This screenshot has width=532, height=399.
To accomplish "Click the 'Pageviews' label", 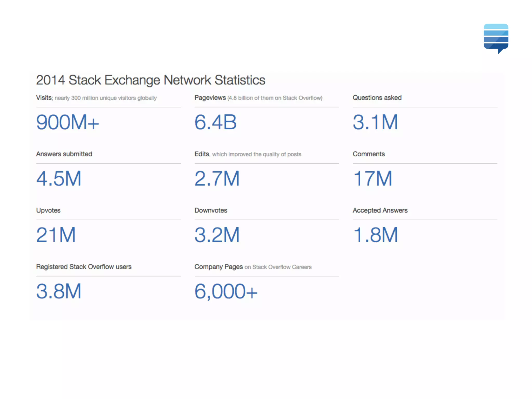I will point(210,98).
